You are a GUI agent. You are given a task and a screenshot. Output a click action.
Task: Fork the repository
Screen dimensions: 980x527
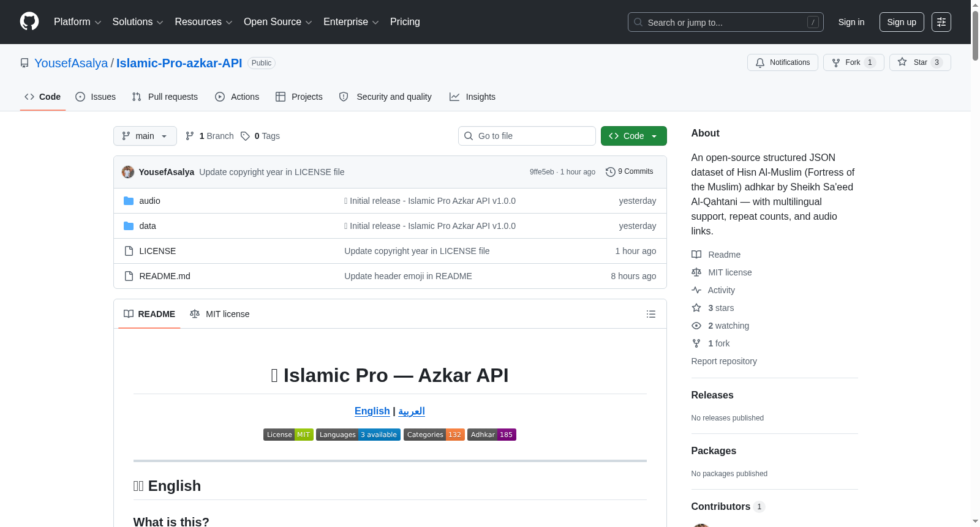click(853, 62)
